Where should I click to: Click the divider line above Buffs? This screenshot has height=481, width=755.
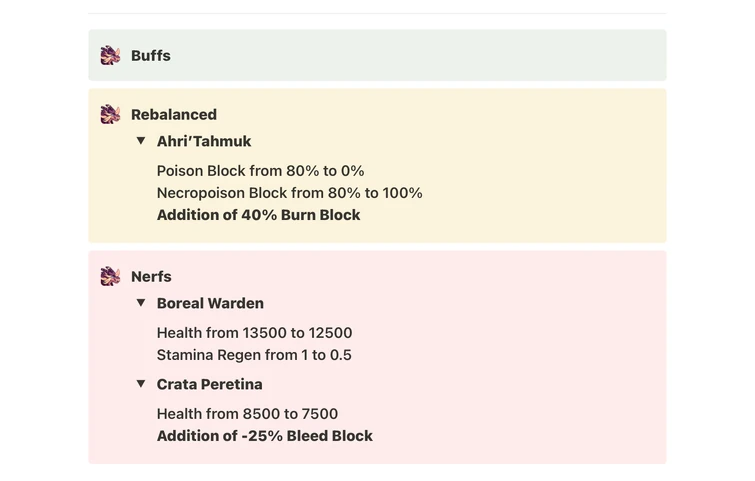[377, 13]
